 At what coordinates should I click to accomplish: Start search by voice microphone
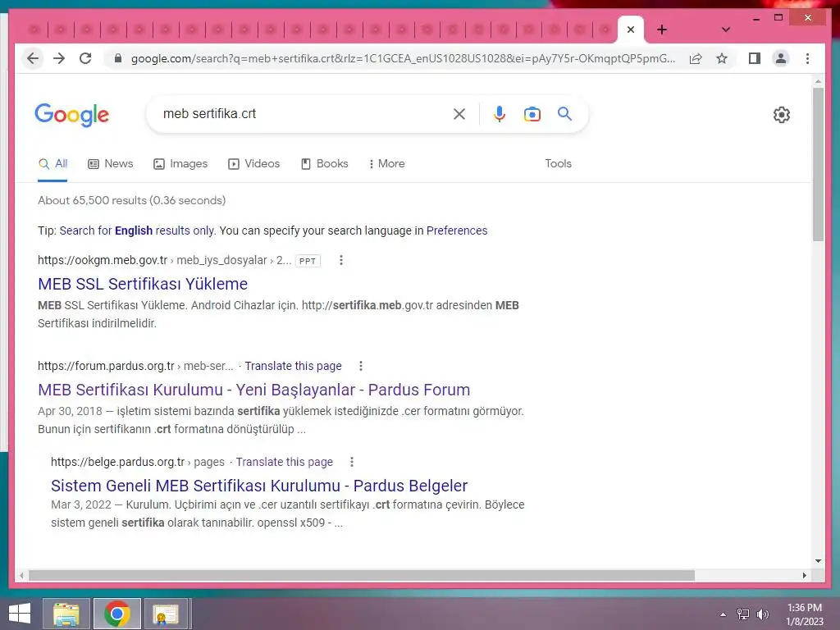500,114
